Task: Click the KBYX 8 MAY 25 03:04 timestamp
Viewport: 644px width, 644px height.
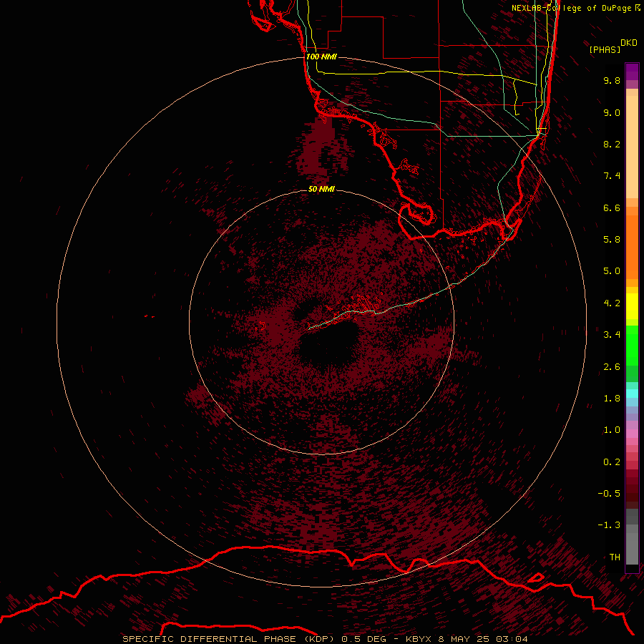Action: pyautogui.click(x=467, y=639)
